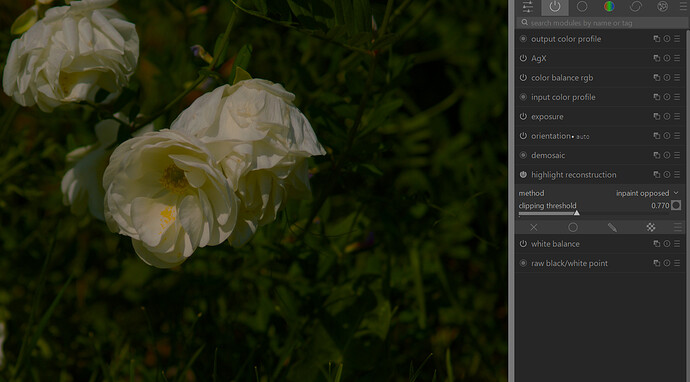Open input color profile presets menu
This screenshot has height=382, width=690.
coord(677,97)
